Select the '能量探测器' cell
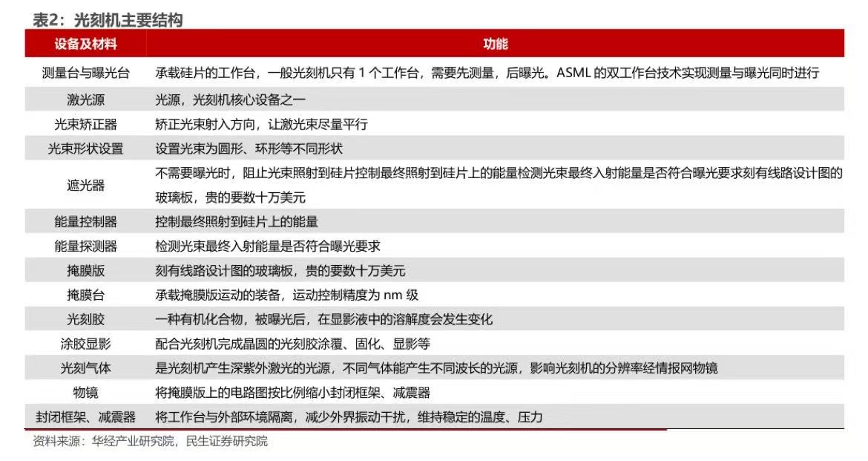868x461 pixels. pyautogui.click(x=86, y=246)
